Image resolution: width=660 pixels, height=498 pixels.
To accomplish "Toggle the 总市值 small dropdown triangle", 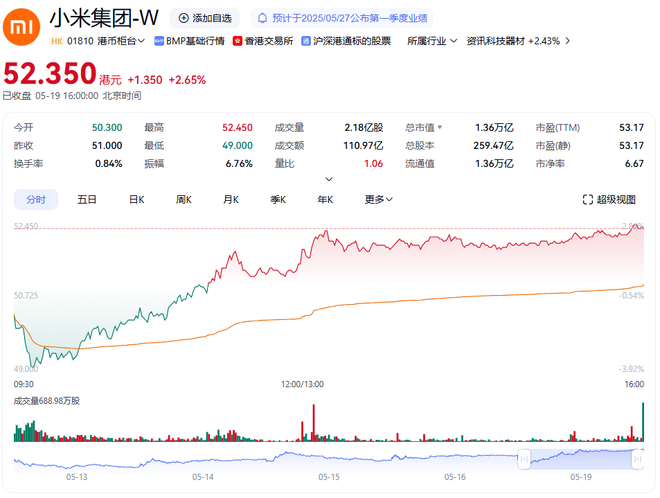I will [440, 127].
